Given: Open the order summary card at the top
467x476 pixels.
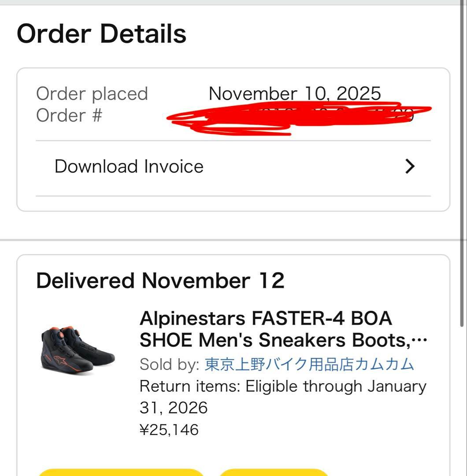Looking at the screenshot, I should (233, 137).
